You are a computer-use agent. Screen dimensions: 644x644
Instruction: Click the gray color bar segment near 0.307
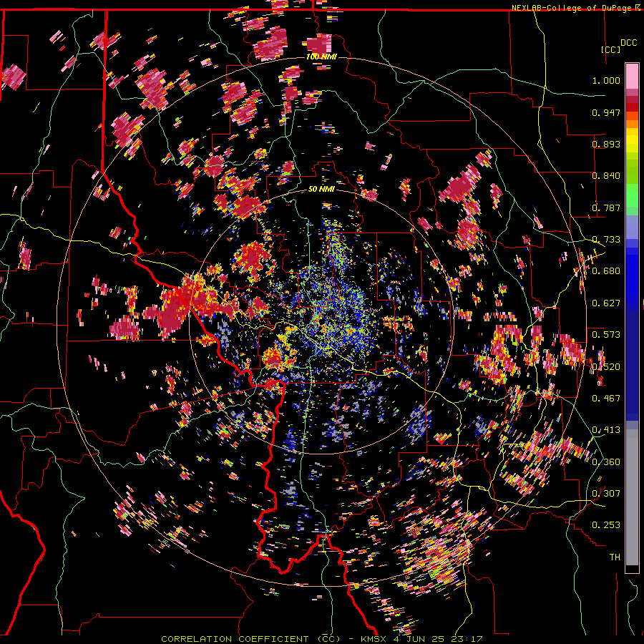(632, 497)
